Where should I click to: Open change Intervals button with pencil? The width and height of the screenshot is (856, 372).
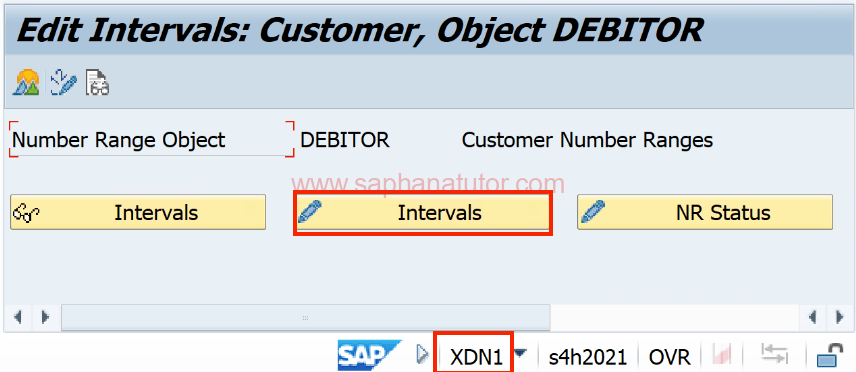coord(422,212)
